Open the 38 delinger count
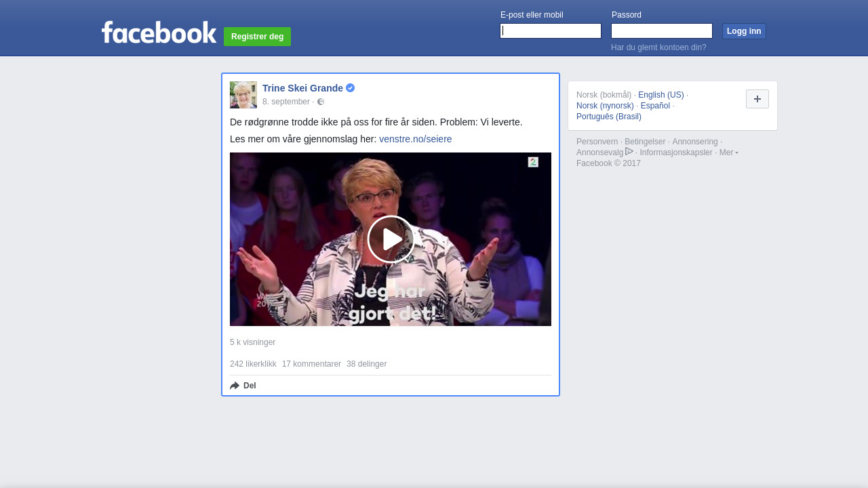The image size is (868, 488). [366, 364]
